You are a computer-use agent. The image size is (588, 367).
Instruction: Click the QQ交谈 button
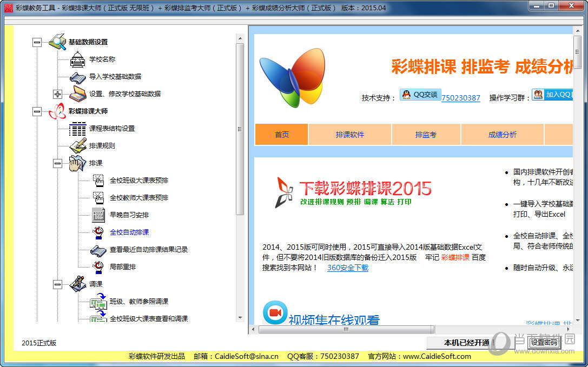(x=420, y=95)
